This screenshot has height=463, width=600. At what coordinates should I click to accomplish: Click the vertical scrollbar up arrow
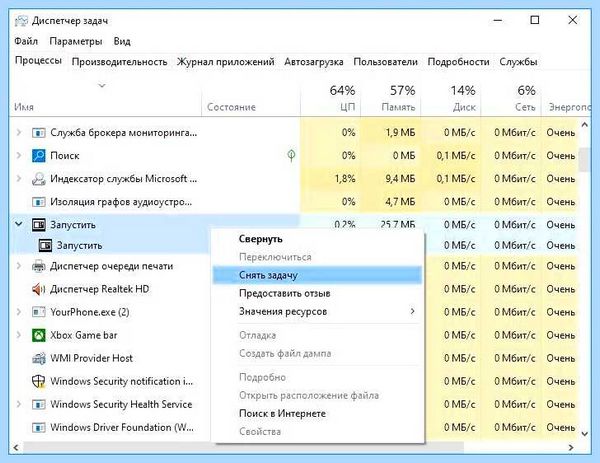(x=584, y=125)
